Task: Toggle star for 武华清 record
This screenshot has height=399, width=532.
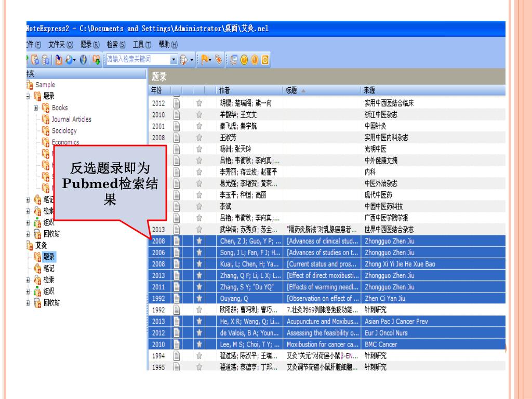Action: coord(199,229)
